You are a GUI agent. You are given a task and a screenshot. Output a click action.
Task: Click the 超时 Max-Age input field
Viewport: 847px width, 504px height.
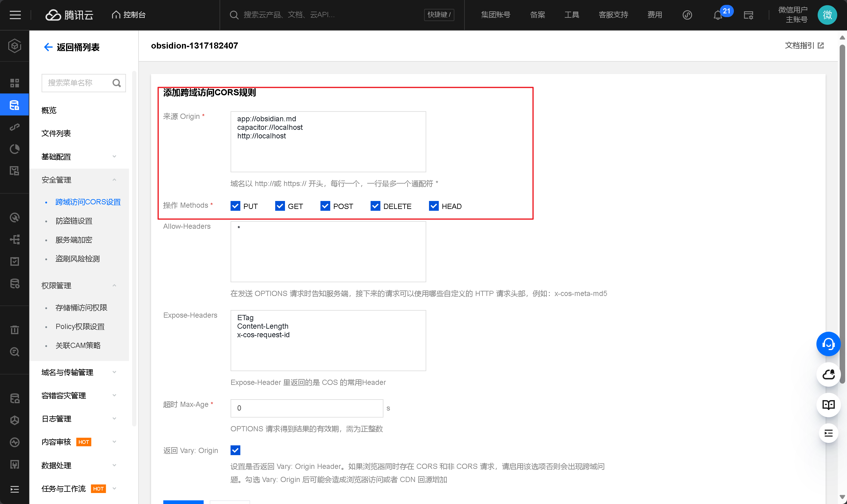pyautogui.click(x=306, y=408)
